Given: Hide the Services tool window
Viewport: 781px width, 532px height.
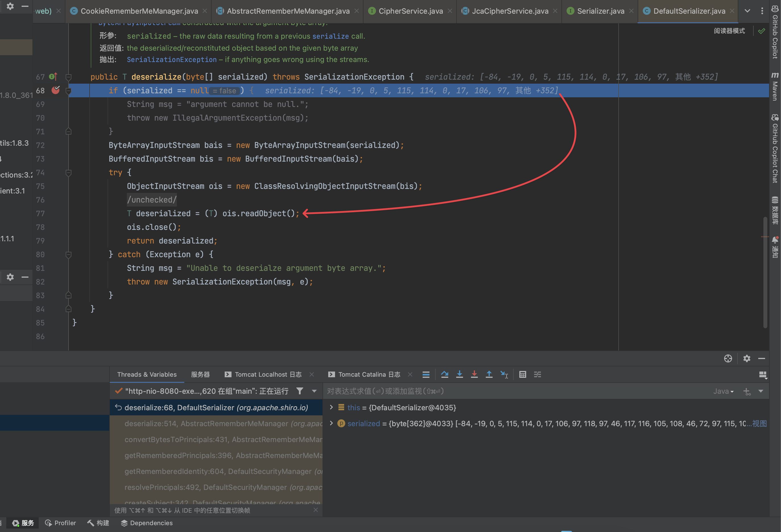Looking at the screenshot, I should [761, 358].
